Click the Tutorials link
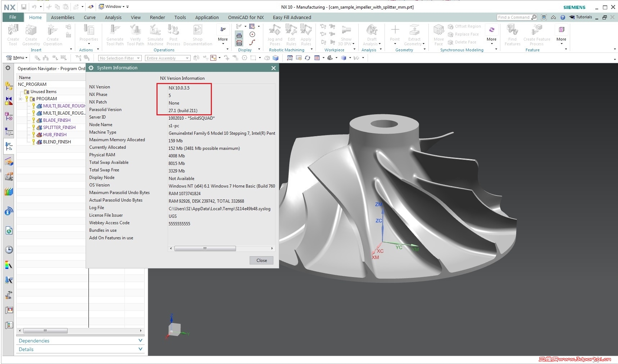Viewport: 618px width, 364px height. point(581,17)
